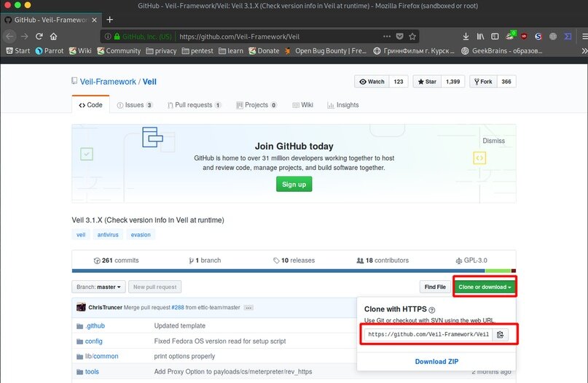
Task: Open the page actions three-dot menu
Action: pyautogui.click(x=387, y=36)
